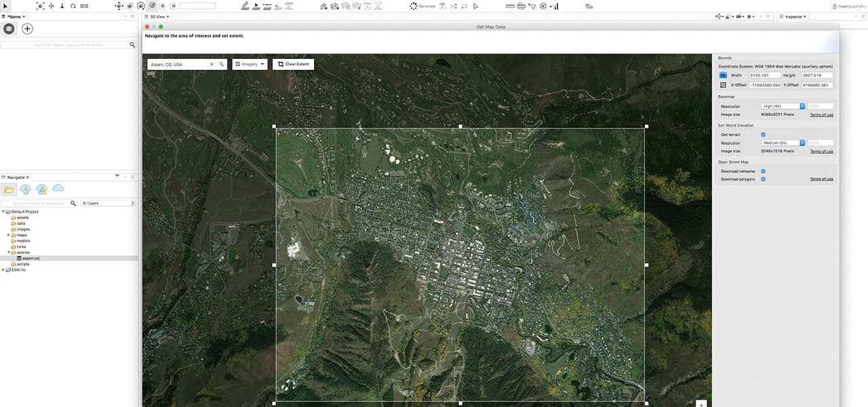This screenshot has width=868, height=407.
Task: Click the Generate models icon
Action: (x=414, y=5)
